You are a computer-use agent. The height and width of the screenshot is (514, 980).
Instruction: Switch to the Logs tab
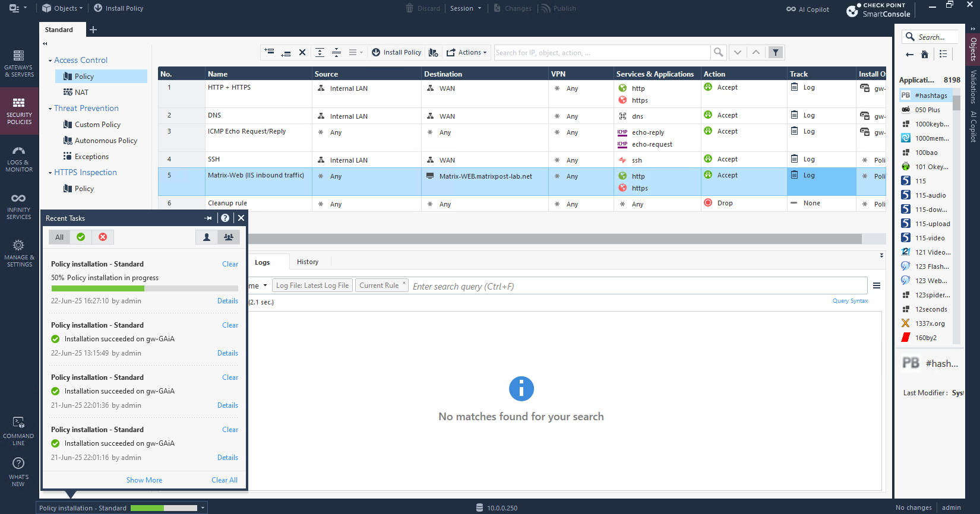263,262
